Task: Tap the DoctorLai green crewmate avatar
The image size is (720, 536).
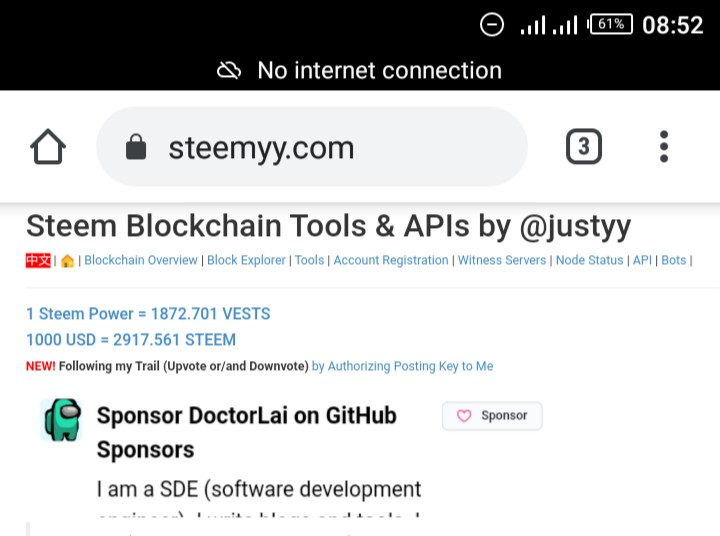Action: (x=60, y=419)
